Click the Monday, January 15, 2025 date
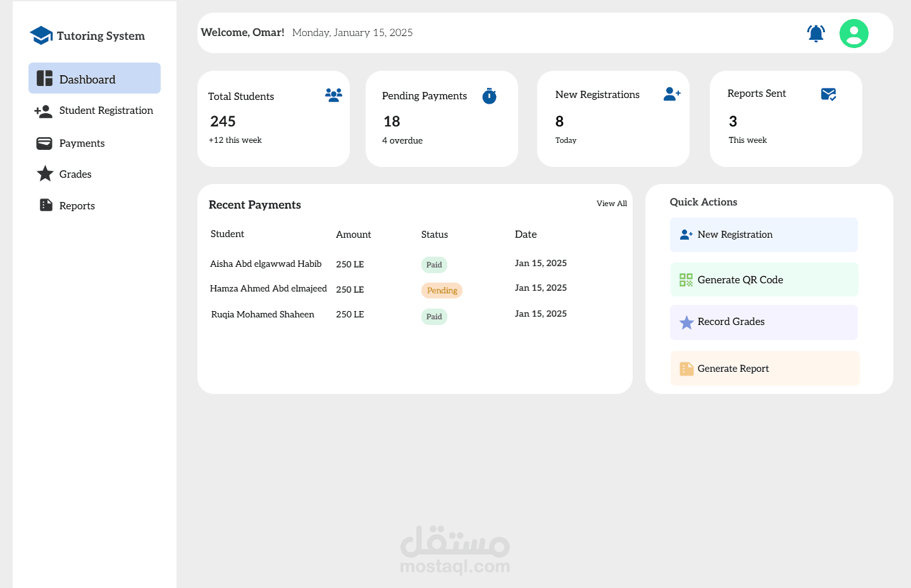This screenshot has width=911, height=588. tap(352, 33)
